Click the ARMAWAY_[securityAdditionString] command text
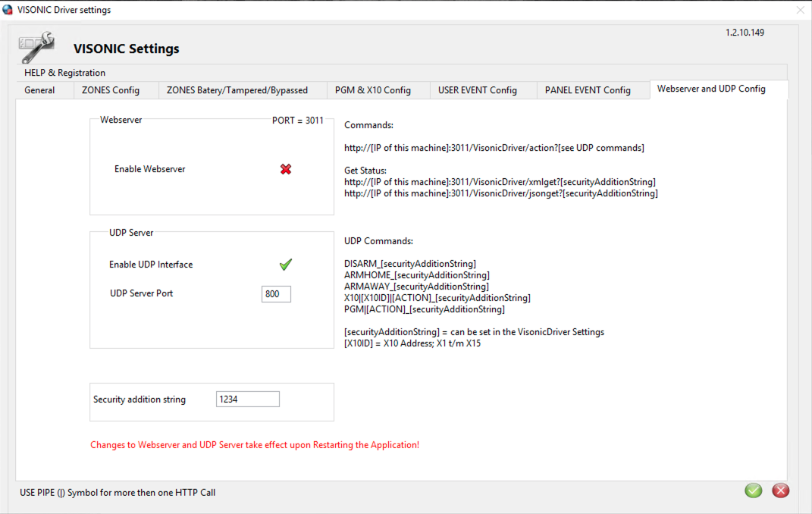812x514 pixels. 416,287
